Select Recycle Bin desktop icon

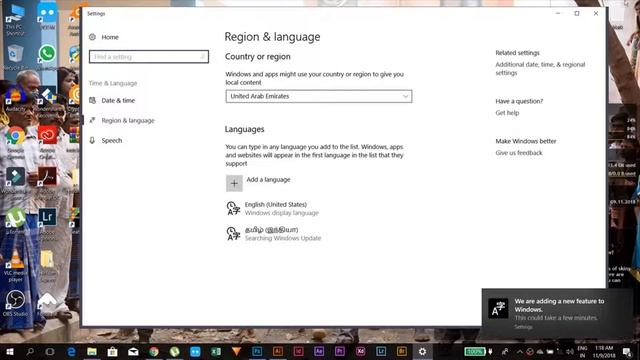pos(16,58)
